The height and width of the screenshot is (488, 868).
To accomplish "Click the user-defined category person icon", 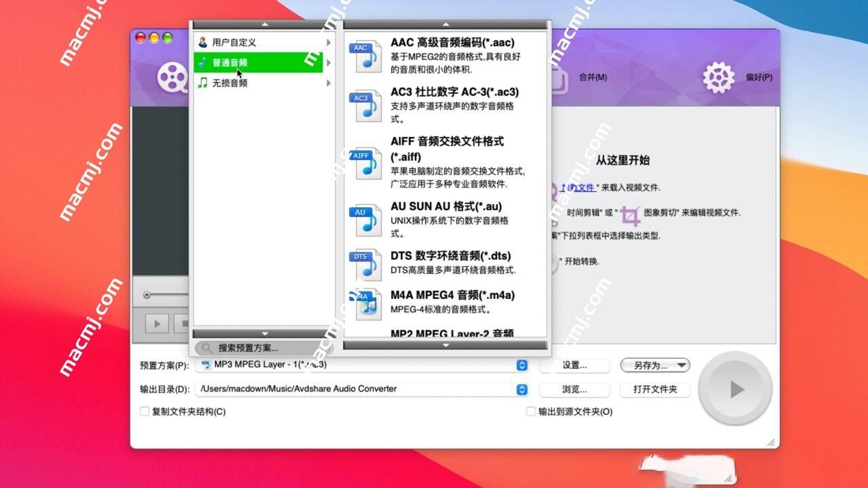I will pos(202,42).
